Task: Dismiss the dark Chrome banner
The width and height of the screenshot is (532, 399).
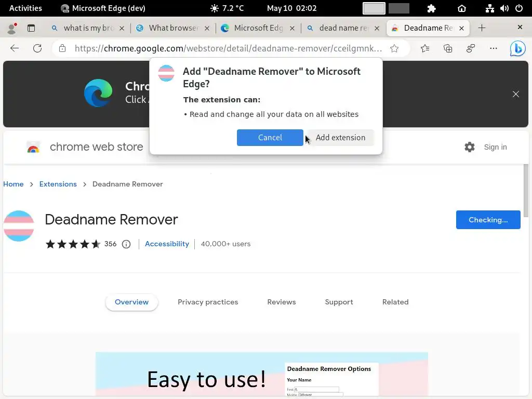Action: pyautogui.click(x=516, y=94)
